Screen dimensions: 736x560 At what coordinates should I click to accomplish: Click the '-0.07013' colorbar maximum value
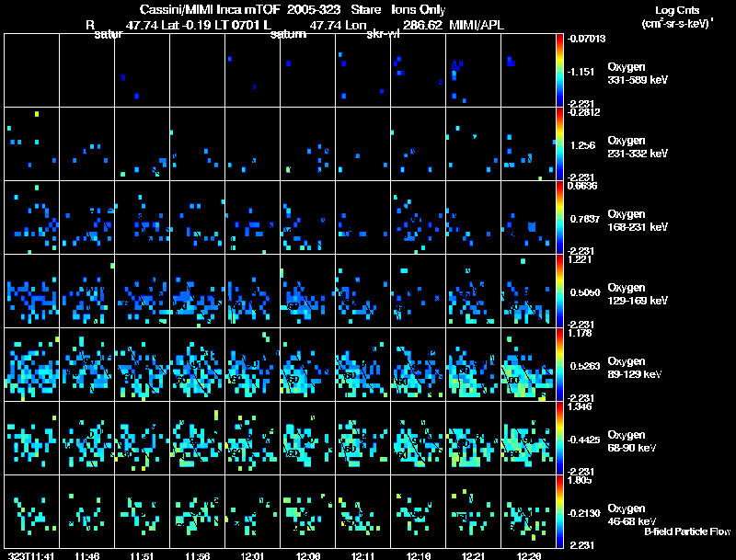tap(586, 39)
